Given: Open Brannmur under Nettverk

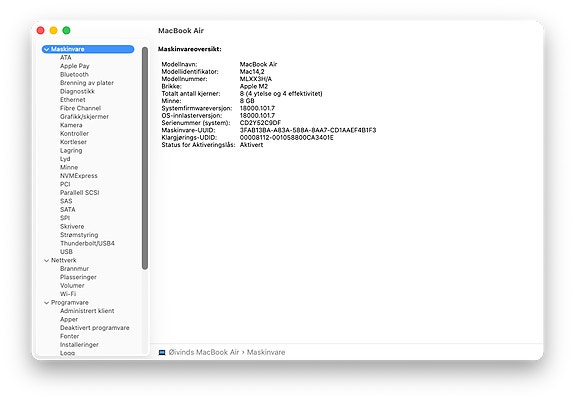Looking at the screenshot, I should [74, 268].
